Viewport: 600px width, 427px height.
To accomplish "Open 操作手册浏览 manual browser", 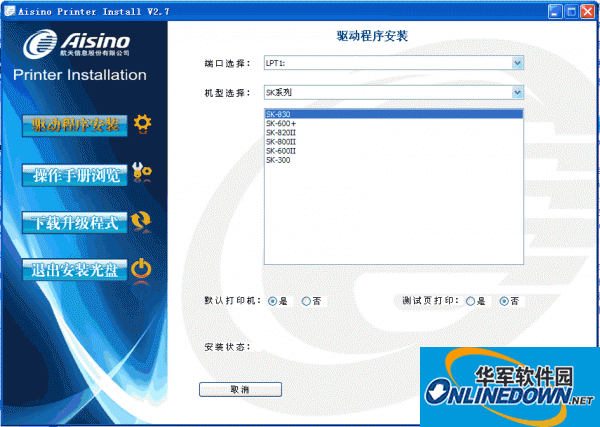I will [x=75, y=175].
